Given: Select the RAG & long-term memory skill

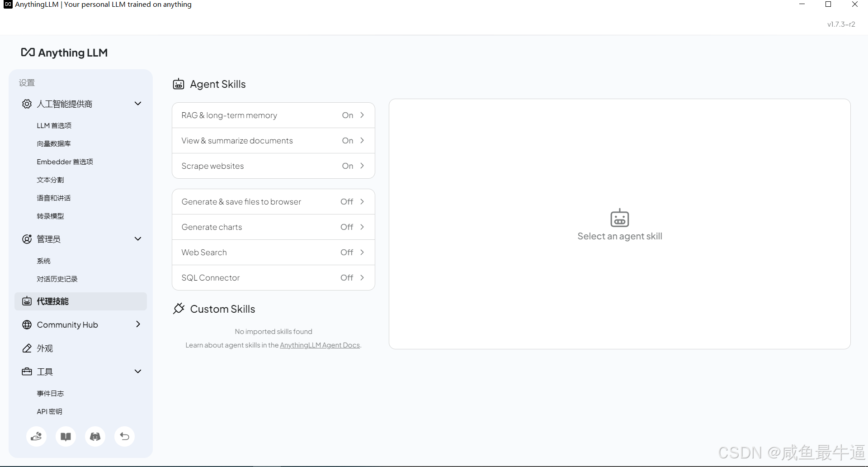Looking at the screenshot, I should pos(274,115).
